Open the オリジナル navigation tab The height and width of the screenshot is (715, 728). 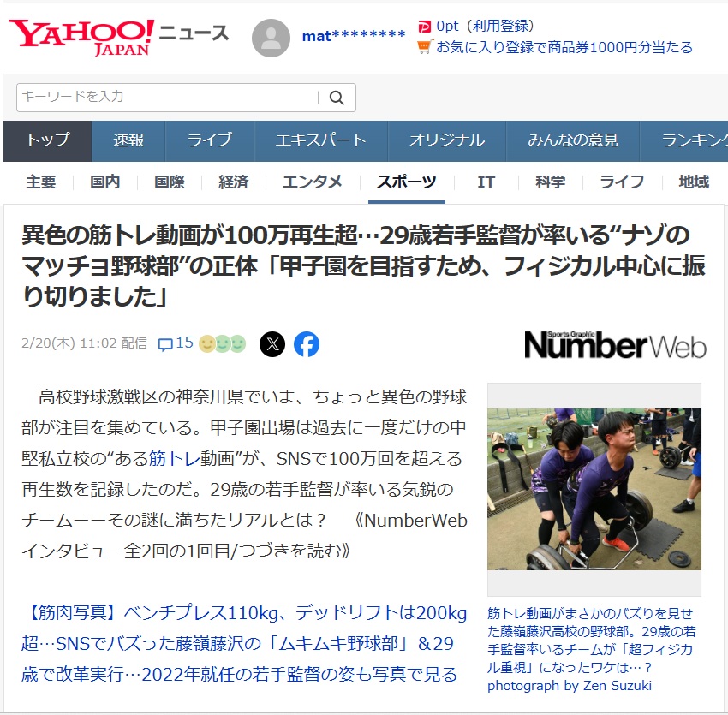(x=446, y=140)
